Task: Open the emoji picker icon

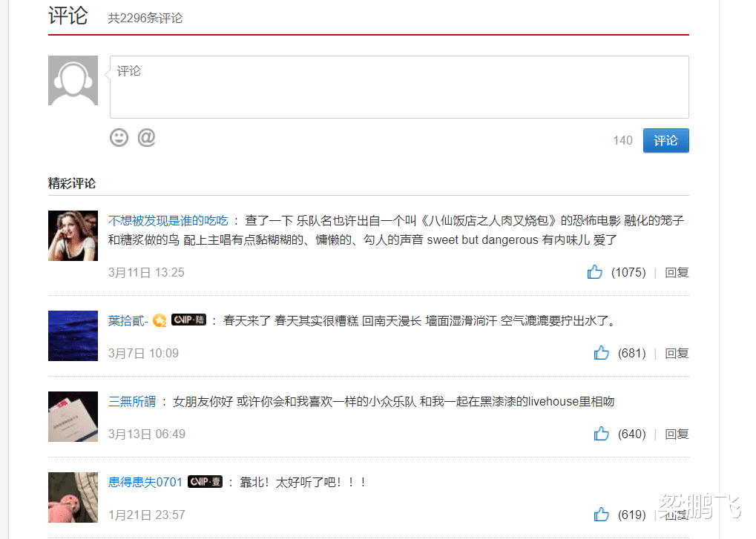Action: 119,137
